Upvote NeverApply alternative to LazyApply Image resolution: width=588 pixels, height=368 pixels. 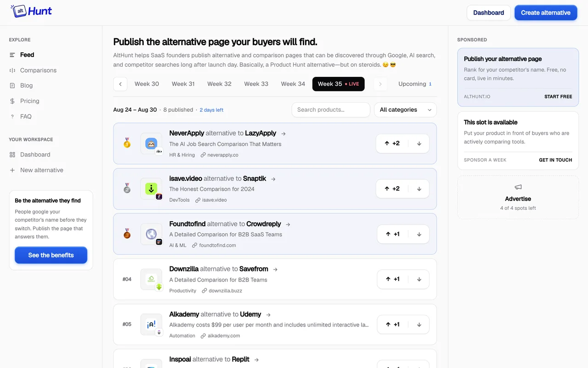[x=392, y=144]
